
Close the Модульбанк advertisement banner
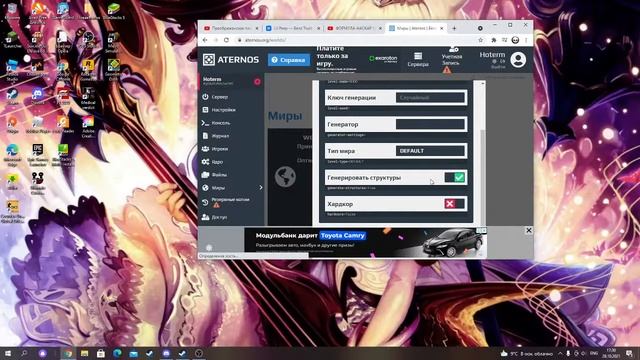pos(529,231)
